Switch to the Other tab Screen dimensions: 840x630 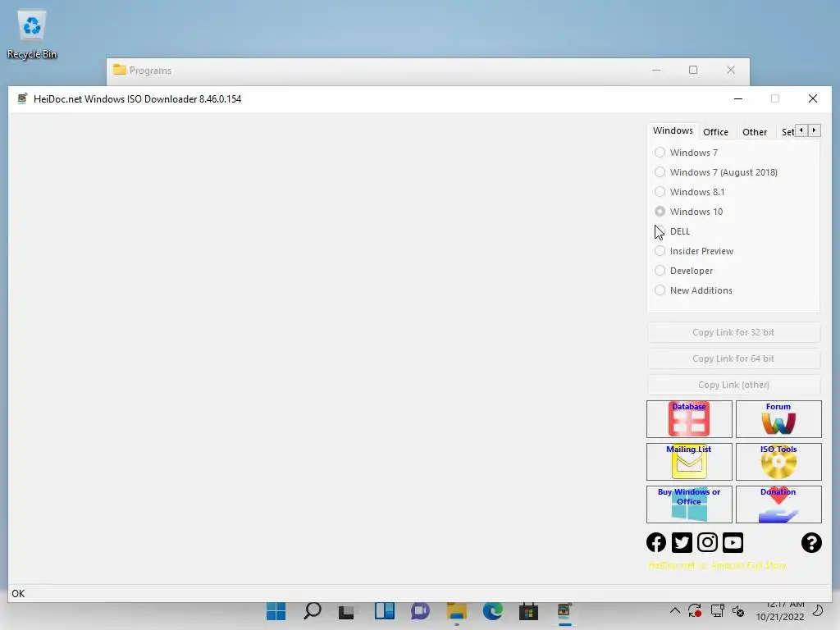[x=755, y=132]
